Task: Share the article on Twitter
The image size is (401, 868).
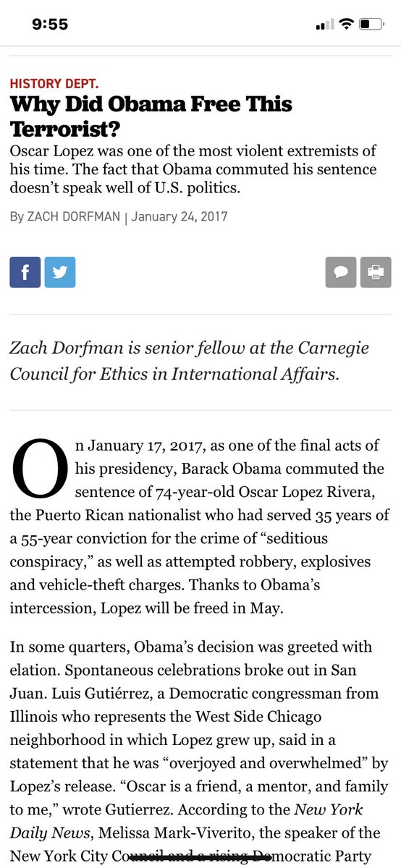Action: 59,272
